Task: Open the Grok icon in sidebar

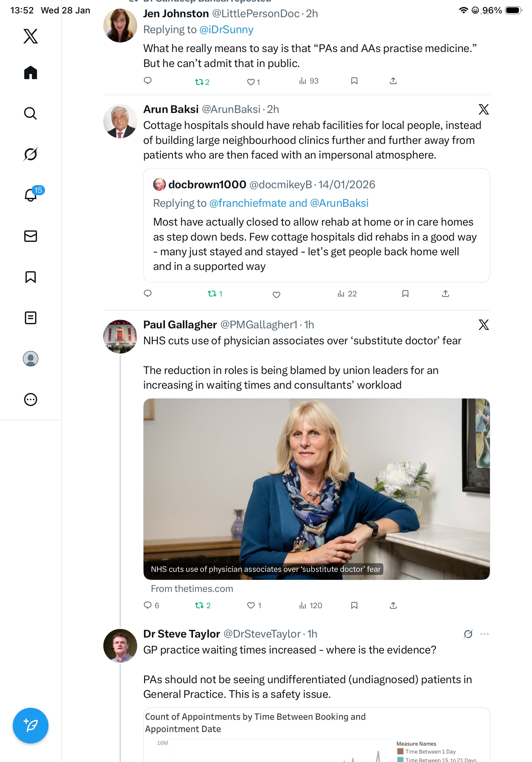Action: tap(31, 154)
